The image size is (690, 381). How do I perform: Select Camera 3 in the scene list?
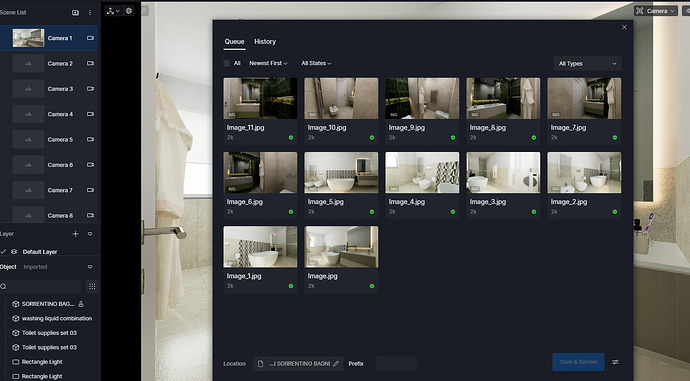coord(48,89)
